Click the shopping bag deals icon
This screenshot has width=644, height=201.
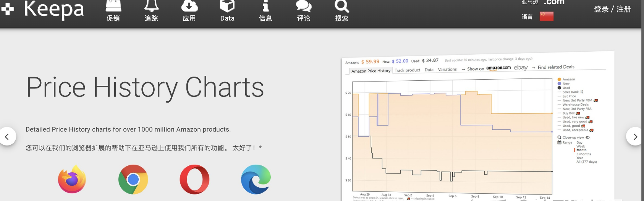113,5
